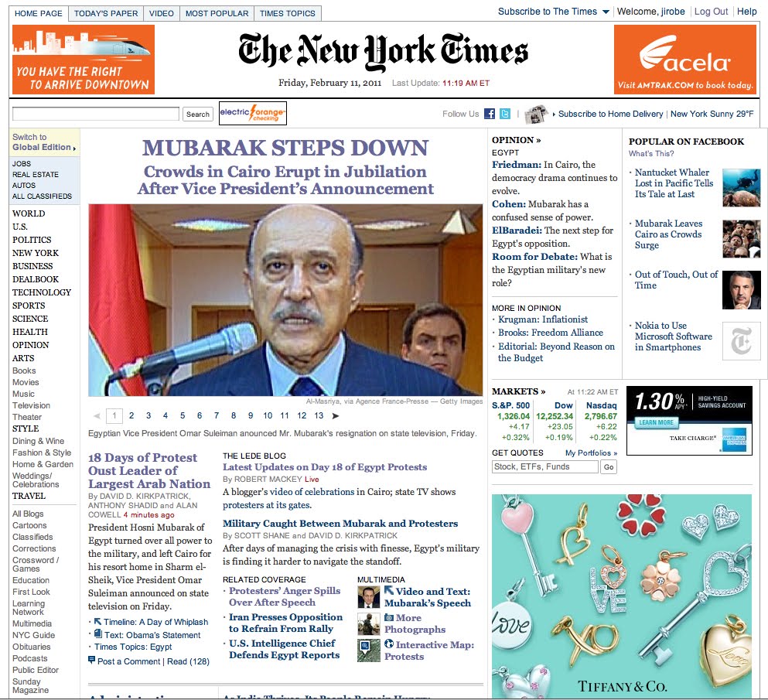The image size is (768, 700).
Task: Click the Electric Orange checking logo
Action: [x=253, y=113]
